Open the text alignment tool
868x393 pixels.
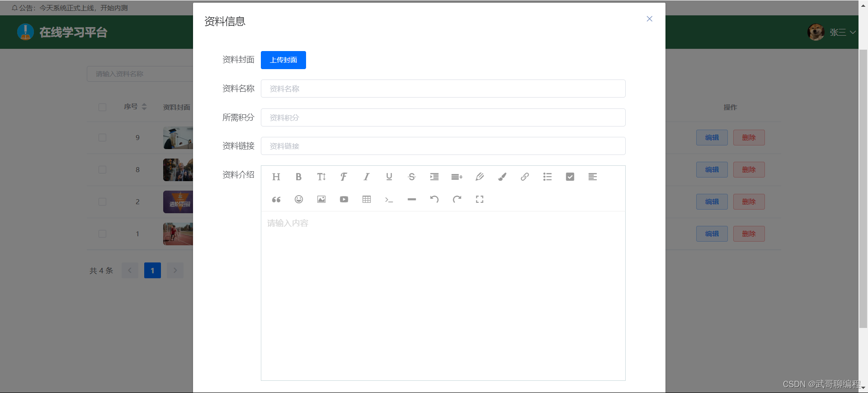tap(593, 177)
